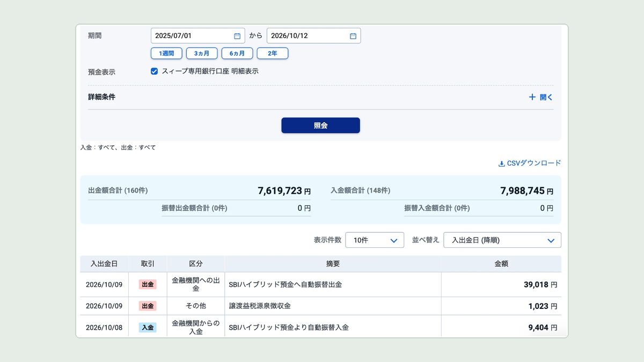Click the 金融機関への出金 category cell
This screenshot has height=362, width=644.
tap(196, 285)
